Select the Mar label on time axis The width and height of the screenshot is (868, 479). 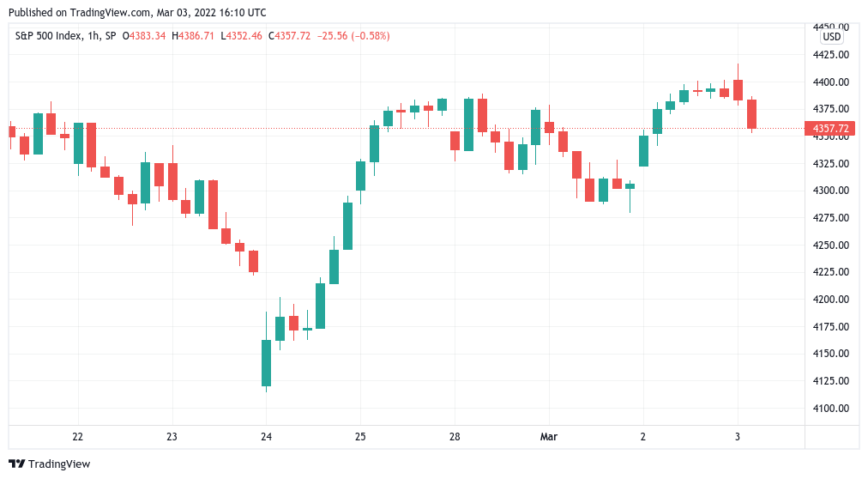[x=549, y=437]
